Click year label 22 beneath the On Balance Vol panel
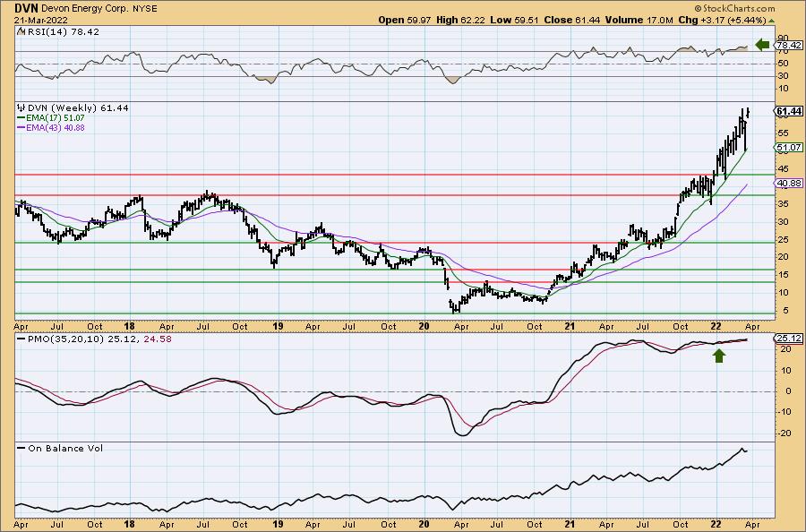 pyautogui.click(x=716, y=525)
